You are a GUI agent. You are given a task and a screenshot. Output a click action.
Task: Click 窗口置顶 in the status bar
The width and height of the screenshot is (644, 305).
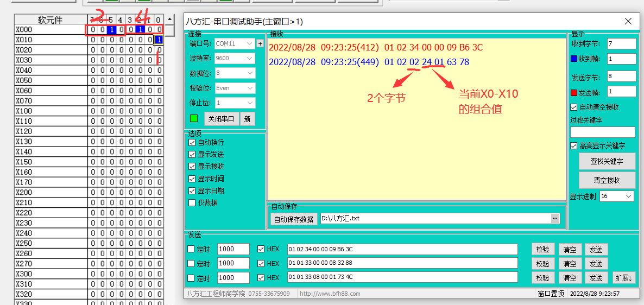(551, 294)
